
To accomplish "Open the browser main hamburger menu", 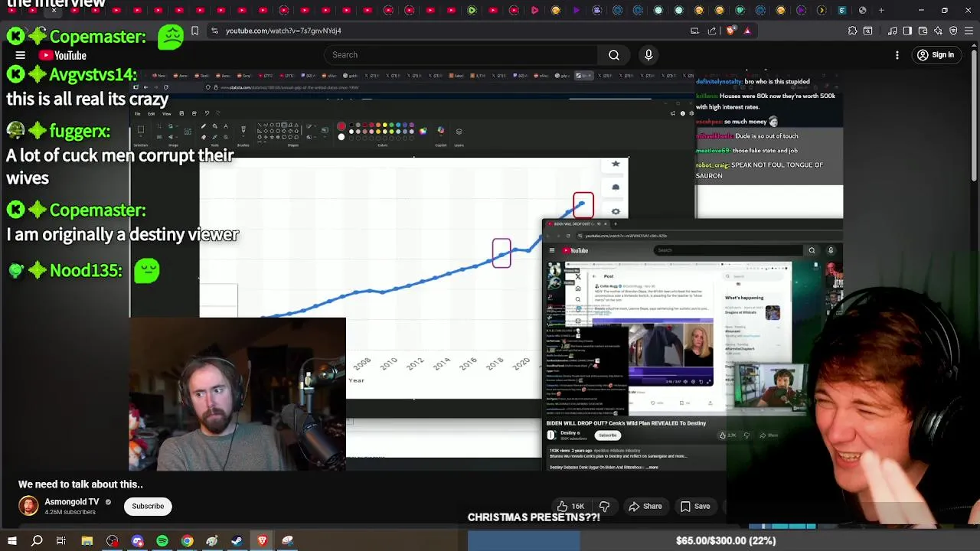I will click(x=969, y=31).
